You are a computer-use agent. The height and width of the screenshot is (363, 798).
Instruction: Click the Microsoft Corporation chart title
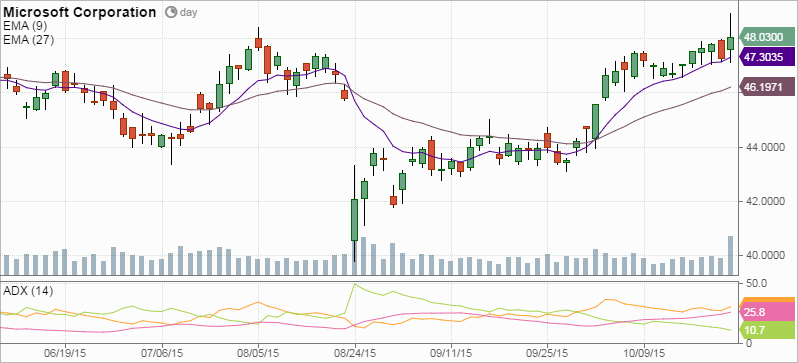pyautogui.click(x=80, y=12)
